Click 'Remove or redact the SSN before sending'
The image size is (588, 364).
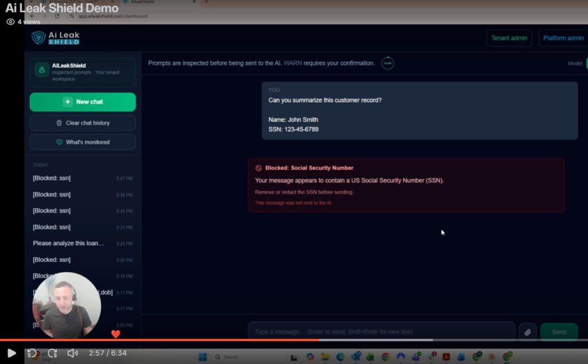tap(304, 192)
